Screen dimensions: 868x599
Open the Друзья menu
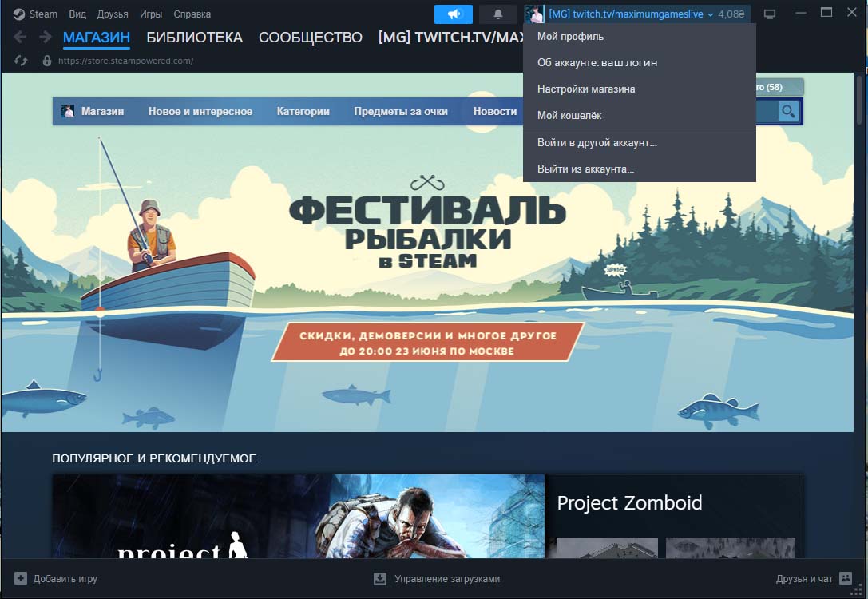[x=113, y=14]
